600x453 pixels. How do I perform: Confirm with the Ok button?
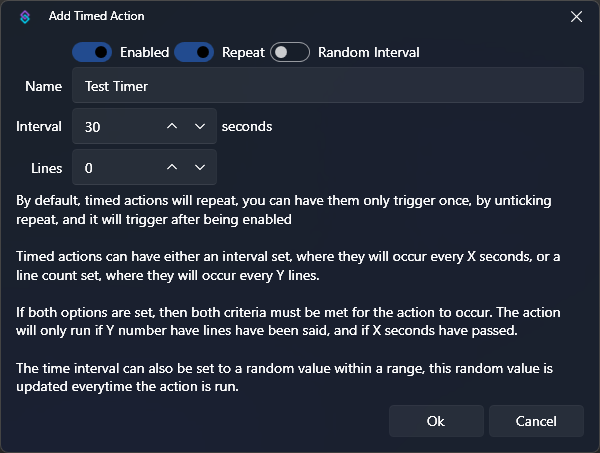[435, 421]
